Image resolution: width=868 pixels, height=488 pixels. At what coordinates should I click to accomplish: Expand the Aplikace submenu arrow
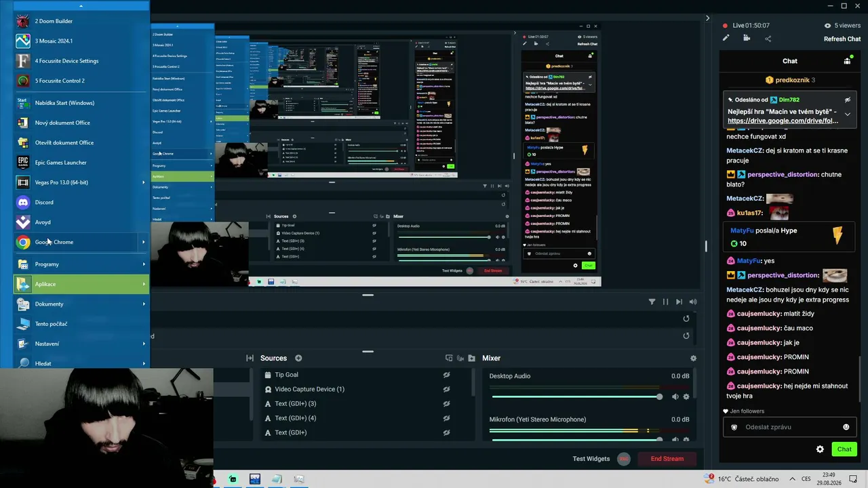coord(144,284)
